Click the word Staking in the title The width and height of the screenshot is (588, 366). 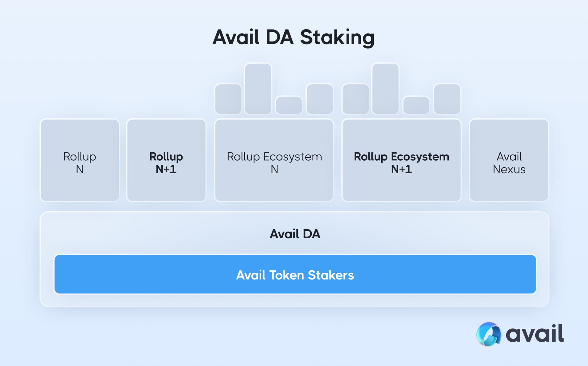tap(337, 37)
